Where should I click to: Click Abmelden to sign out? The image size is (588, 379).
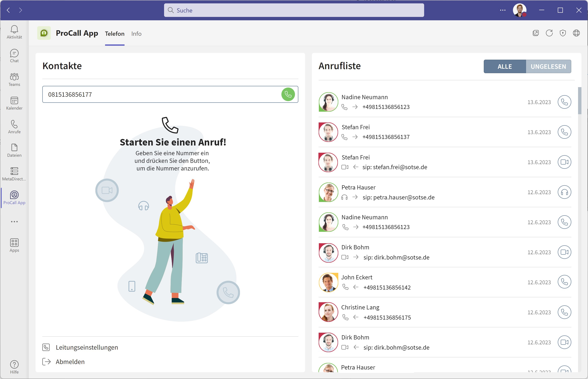[70, 362]
